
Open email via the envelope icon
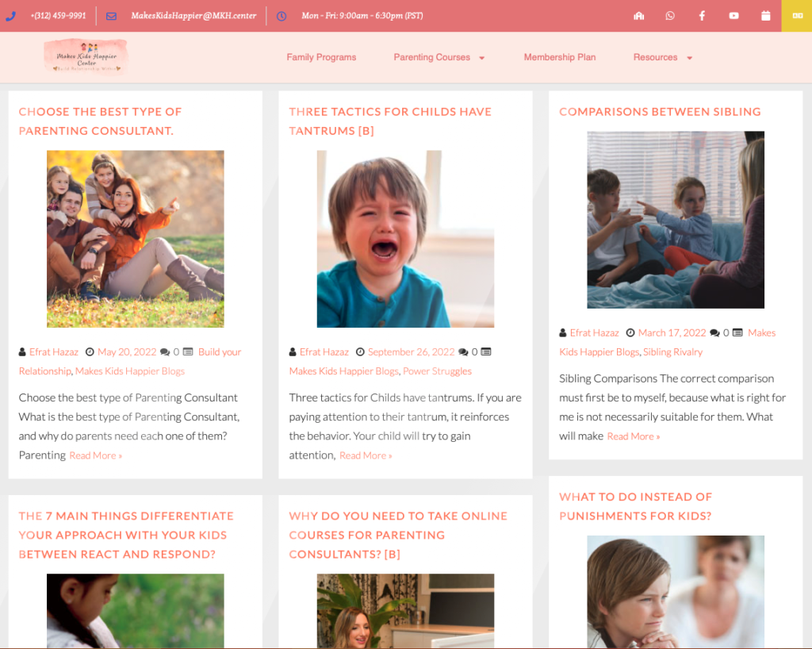(x=111, y=15)
